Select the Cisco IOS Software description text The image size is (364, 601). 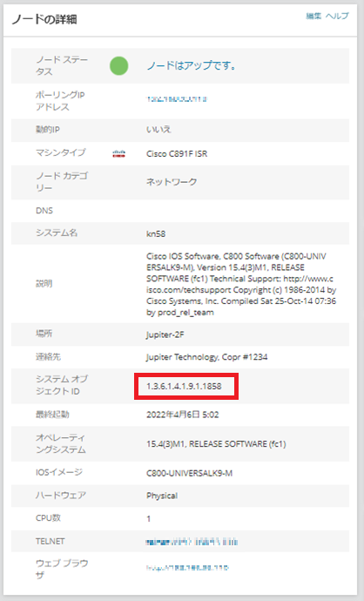pyautogui.click(x=241, y=285)
